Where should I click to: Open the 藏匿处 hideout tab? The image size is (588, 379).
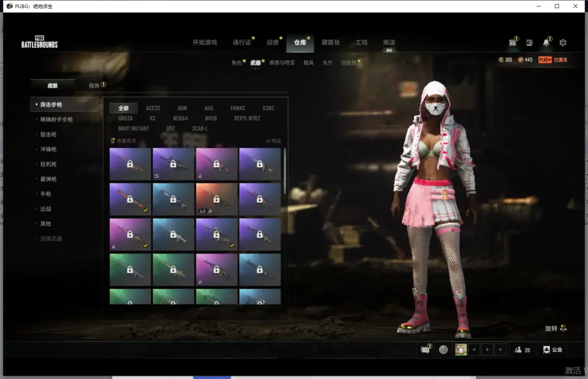pos(330,42)
